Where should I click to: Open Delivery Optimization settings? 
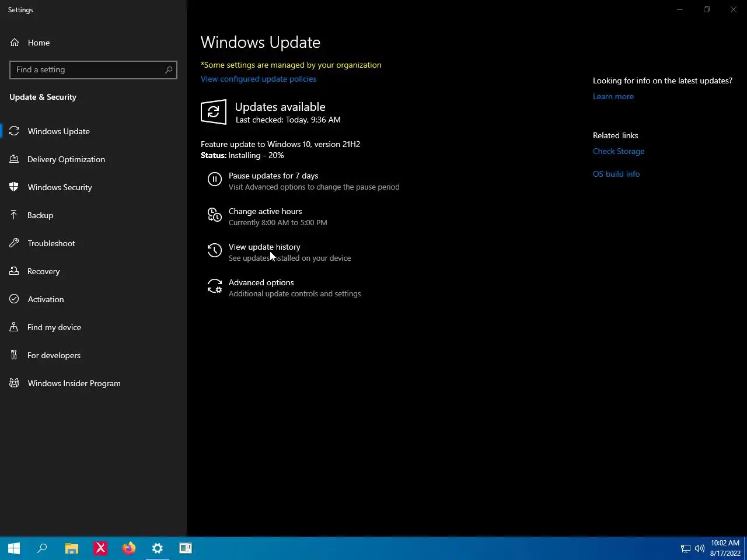coord(93,159)
